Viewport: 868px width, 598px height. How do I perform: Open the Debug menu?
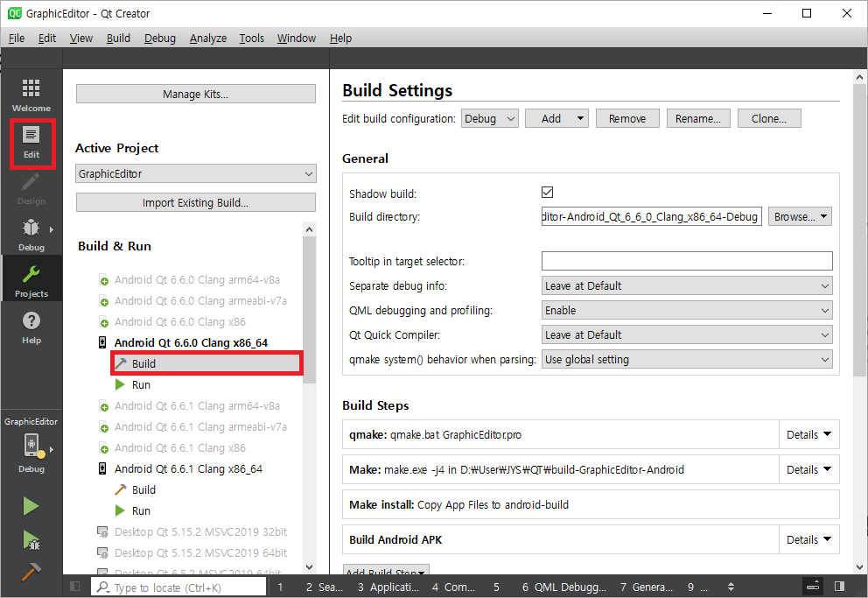[160, 39]
